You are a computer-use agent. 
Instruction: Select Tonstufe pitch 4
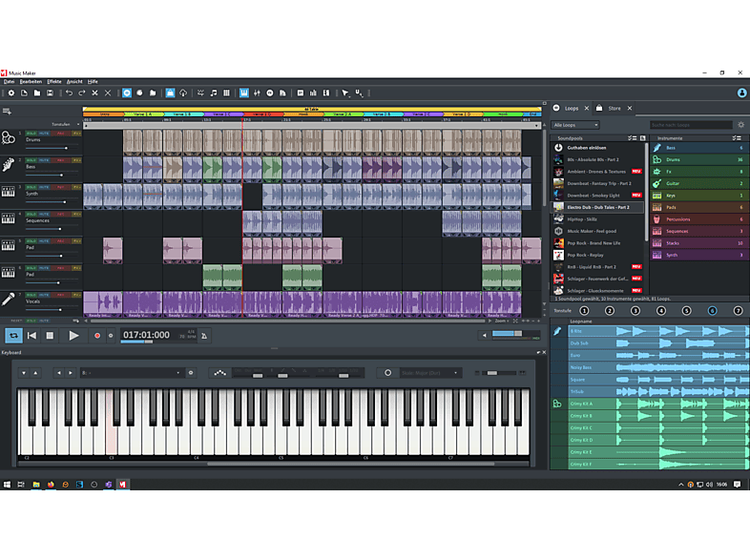(661, 311)
